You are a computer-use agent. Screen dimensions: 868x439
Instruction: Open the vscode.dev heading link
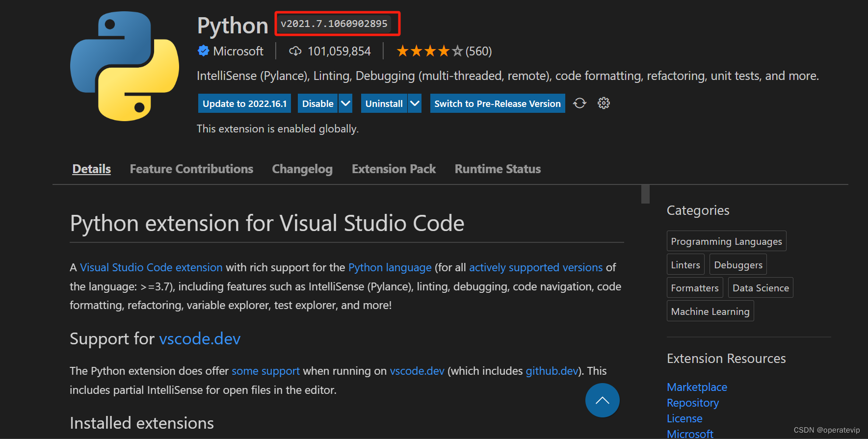[x=200, y=338]
